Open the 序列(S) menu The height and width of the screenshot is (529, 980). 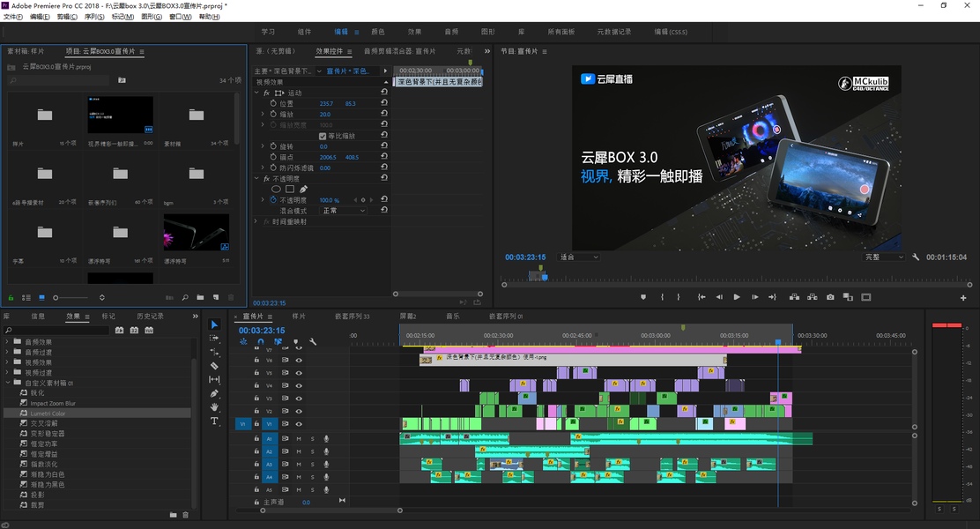coord(94,17)
